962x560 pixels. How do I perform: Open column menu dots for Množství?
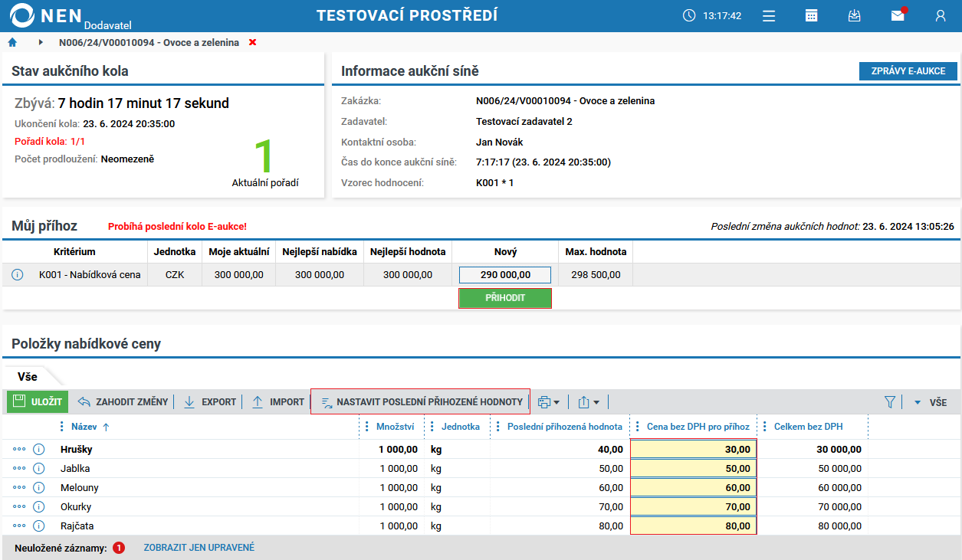coord(367,427)
